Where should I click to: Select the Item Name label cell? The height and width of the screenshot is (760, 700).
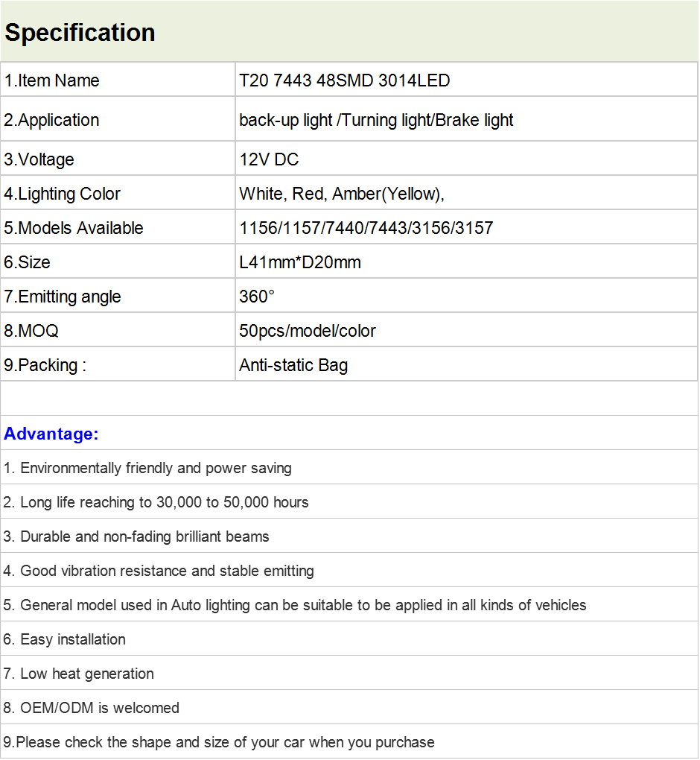118,80
